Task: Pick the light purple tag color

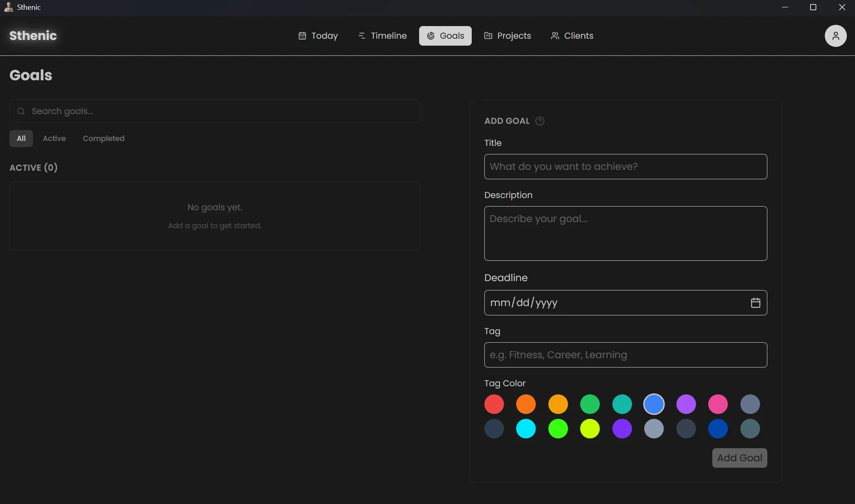Action: pyautogui.click(x=686, y=404)
